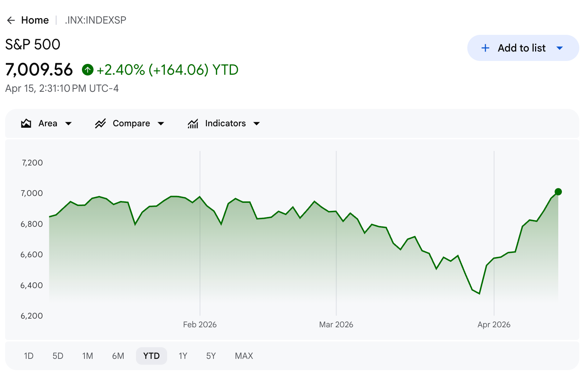Select the MAX time range
This screenshot has height=381, width=588.
pos(244,356)
